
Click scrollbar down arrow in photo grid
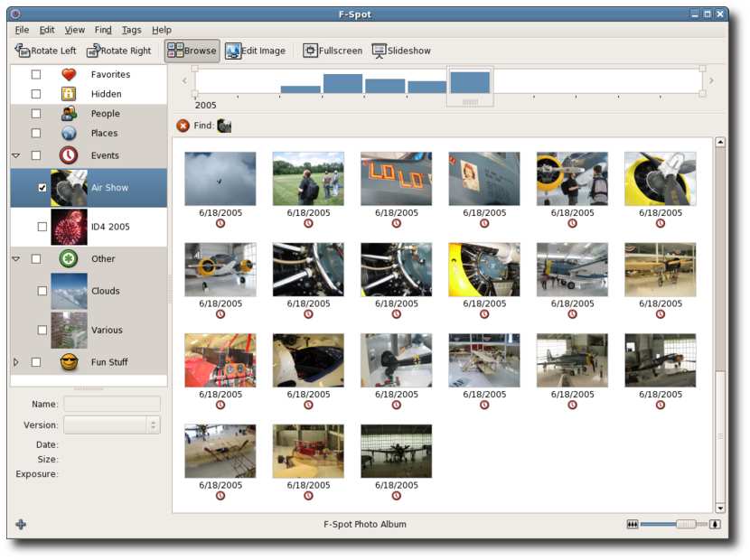(720, 508)
